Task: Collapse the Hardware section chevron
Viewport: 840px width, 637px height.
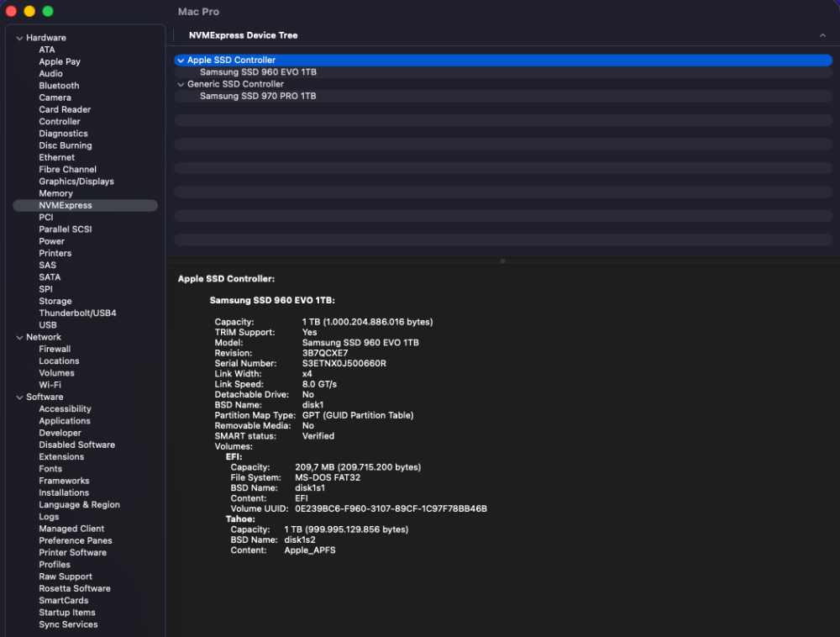Action: [x=20, y=38]
